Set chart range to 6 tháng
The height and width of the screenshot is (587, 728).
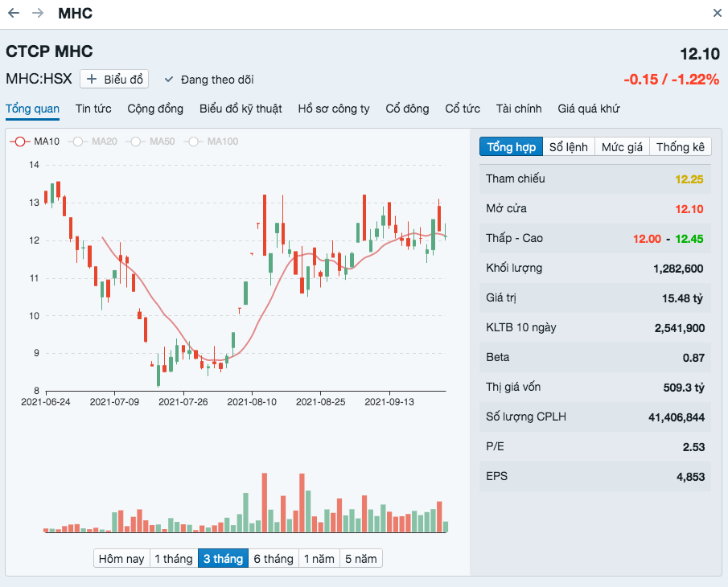(x=274, y=559)
